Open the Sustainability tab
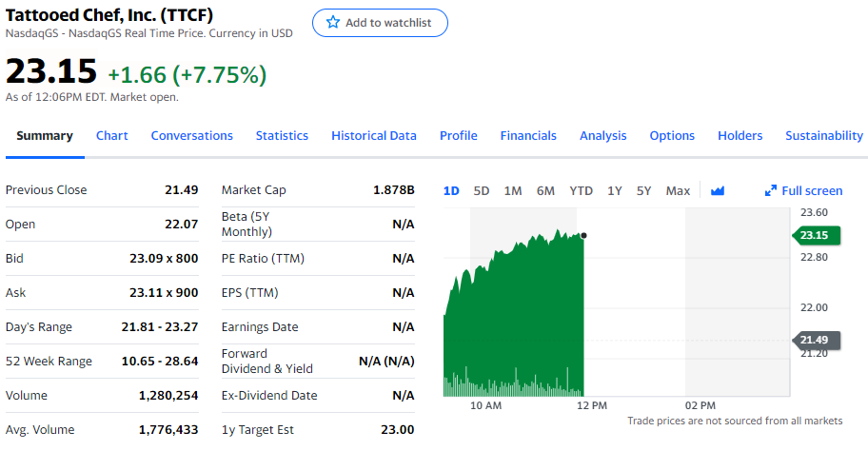This screenshot has height=451, width=868. click(x=823, y=135)
